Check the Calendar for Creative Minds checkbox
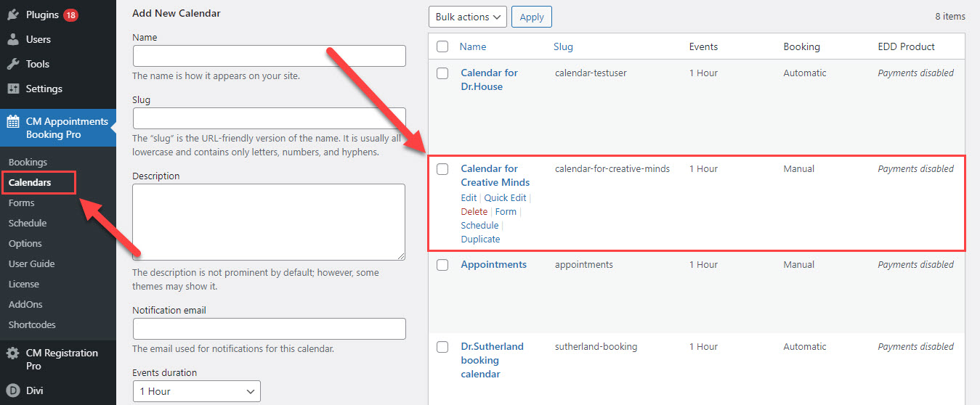Screen dimensions: 980x405 (x=442, y=169)
